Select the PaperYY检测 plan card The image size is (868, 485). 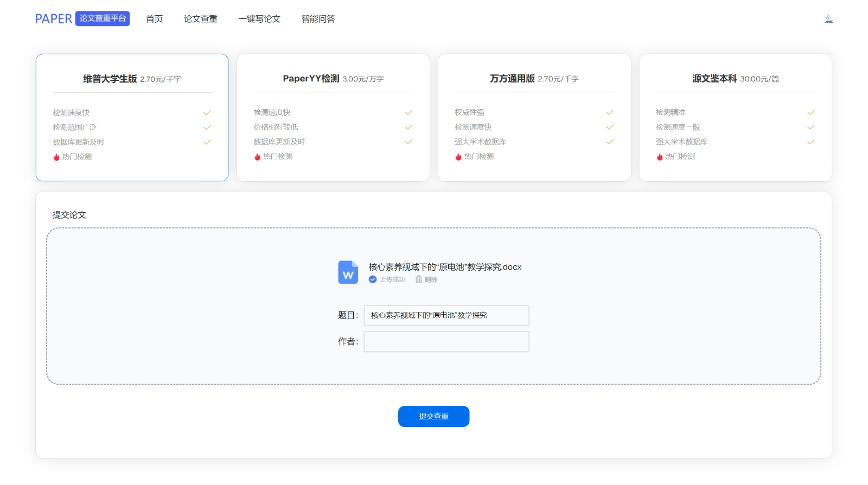(333, 117)
